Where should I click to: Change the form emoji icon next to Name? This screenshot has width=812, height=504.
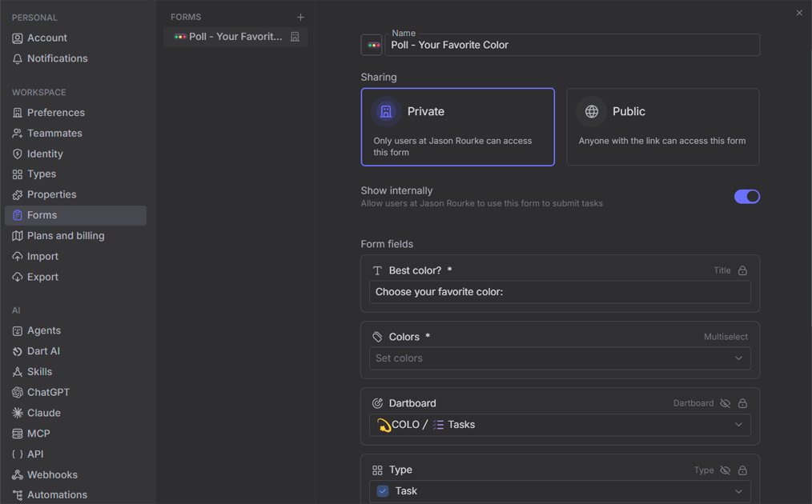[372, 45]
